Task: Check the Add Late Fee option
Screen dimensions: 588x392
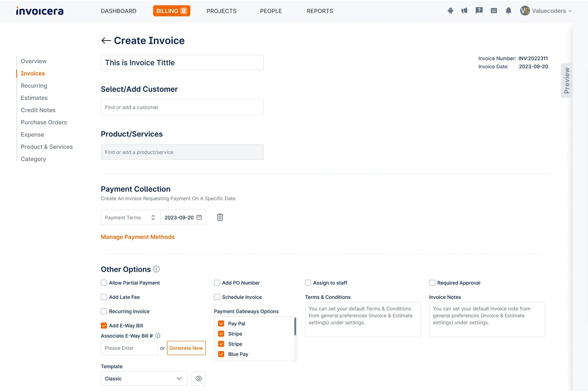Action: tap(104, 297)
